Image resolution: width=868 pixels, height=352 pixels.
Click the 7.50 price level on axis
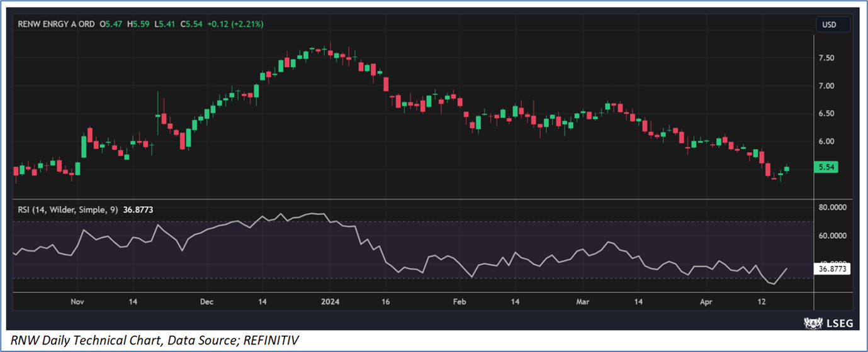826,58
